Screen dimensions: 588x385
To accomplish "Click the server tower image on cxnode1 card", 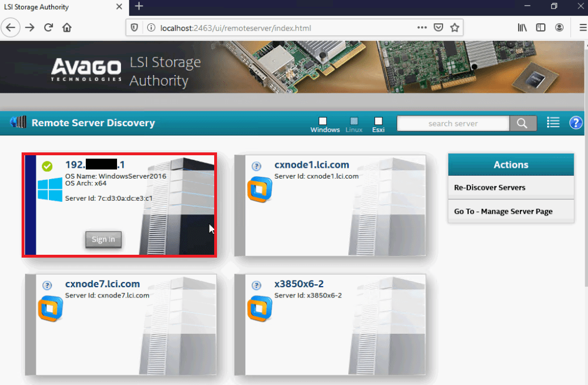I will (x=386, y=206).
